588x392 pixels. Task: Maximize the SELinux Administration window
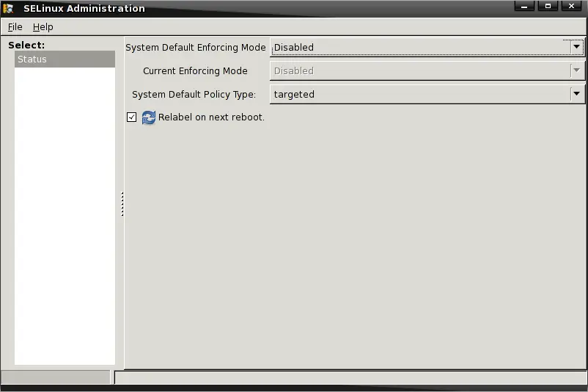pos(548,7)
